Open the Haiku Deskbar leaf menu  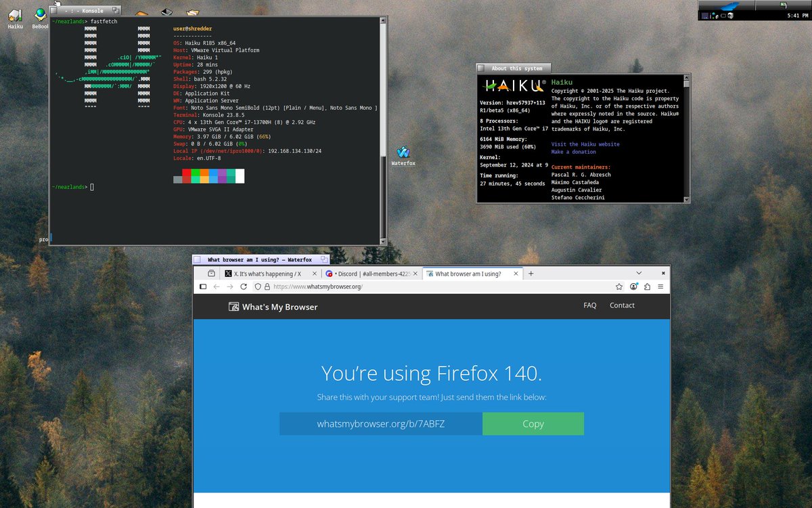[727, 5]
